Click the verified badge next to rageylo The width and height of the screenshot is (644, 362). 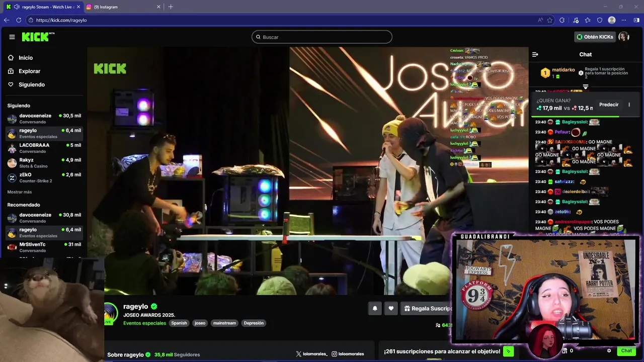click(x=154, y=306)
